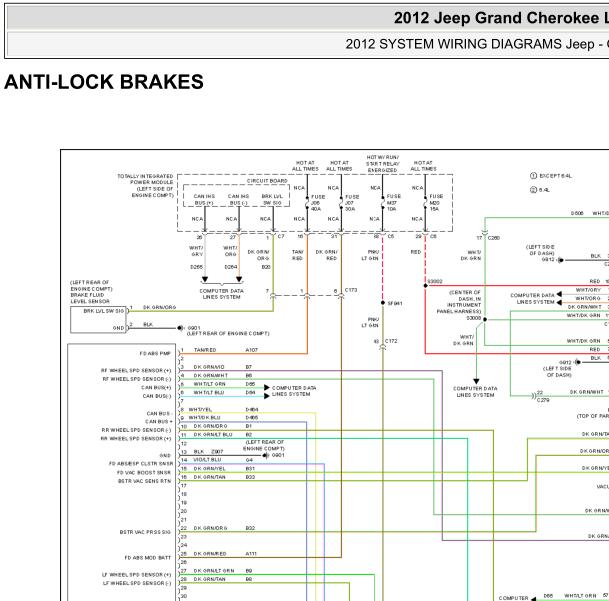Select RR WHEEL SPD SENSOR (+) label
The height and width of the screenshot is (601, 609).
tap(136, 439)
